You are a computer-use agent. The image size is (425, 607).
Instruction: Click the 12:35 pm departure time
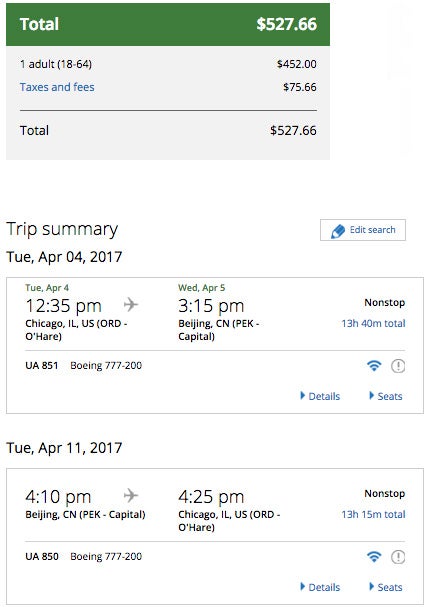tap(63, 306)
